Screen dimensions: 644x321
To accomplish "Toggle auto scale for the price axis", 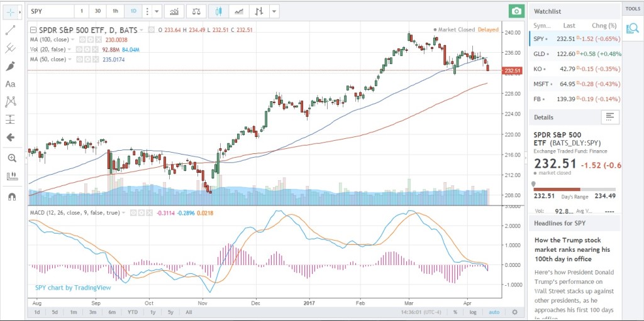I will 494,312.
